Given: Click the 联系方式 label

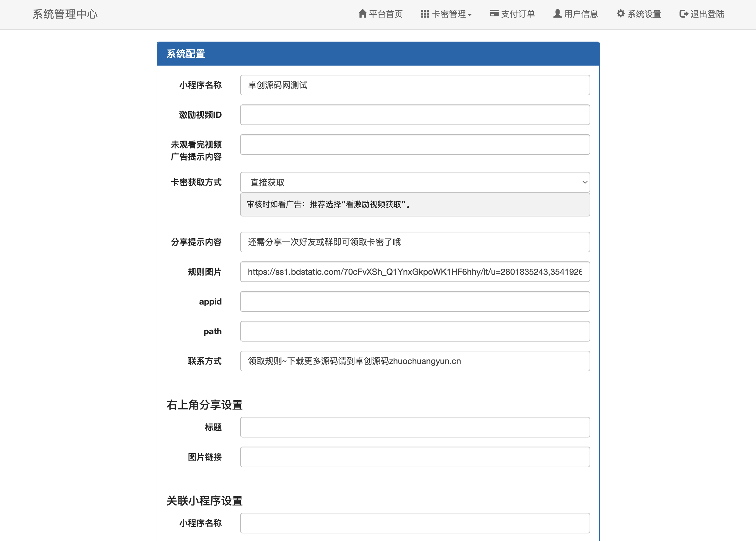Looking at the screenshot, I should 205,361.
